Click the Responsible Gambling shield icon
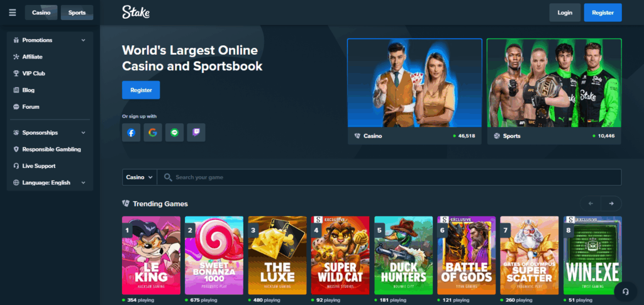The image size is (644, 305). tap(16, 150)
